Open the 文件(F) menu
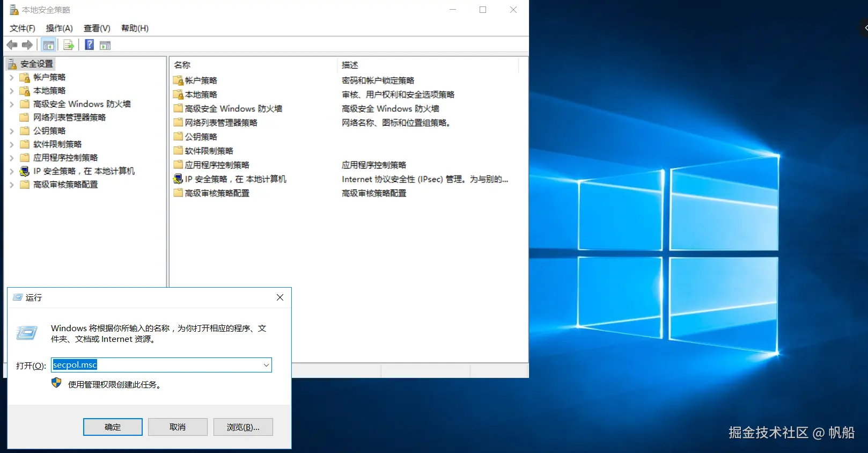The height and width of the screenshot is (453, 868). point(23,28)
